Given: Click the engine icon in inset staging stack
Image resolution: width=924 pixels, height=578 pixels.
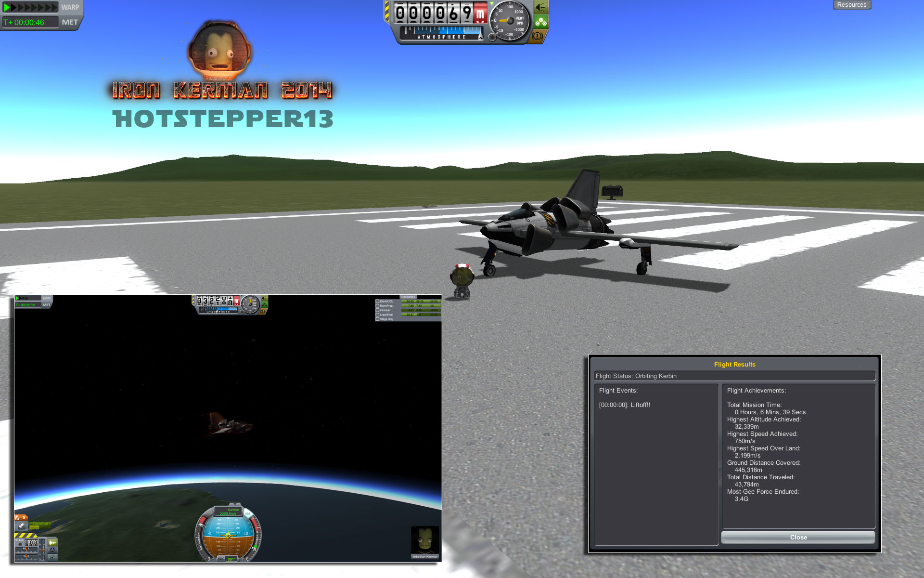Looking at the screenshot, I should (x=21, y=525).
